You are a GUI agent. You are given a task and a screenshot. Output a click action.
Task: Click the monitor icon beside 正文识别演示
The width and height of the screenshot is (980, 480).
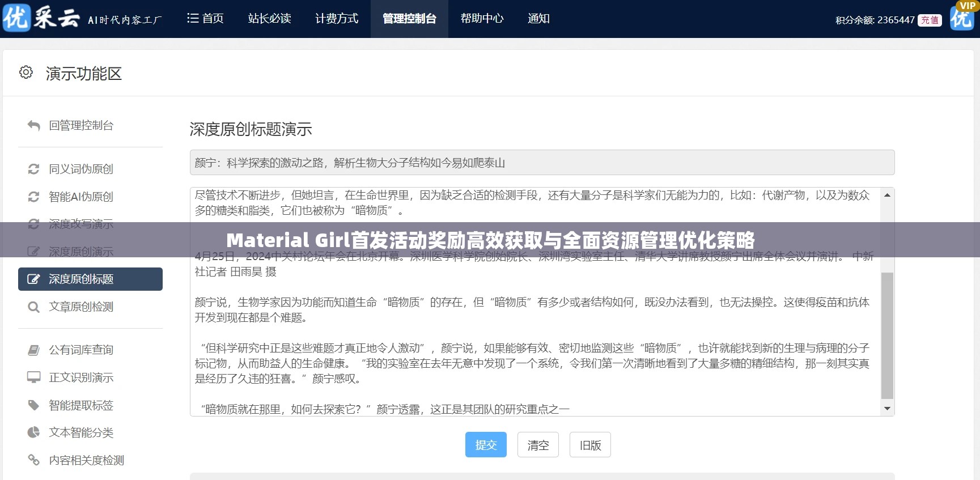(x=34, y=377)
